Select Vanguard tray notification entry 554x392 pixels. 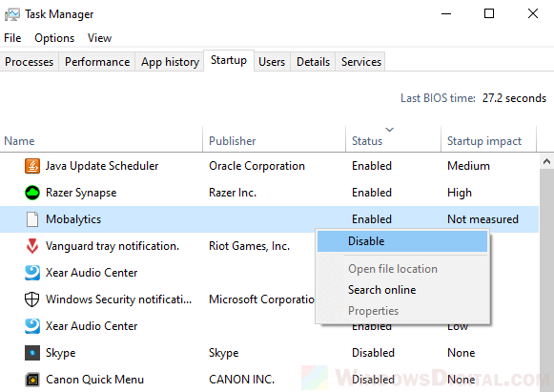pos(113,246)
